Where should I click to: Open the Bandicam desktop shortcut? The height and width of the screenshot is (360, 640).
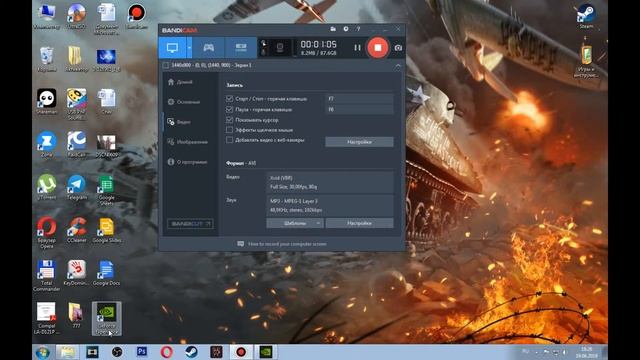(136, 16)
